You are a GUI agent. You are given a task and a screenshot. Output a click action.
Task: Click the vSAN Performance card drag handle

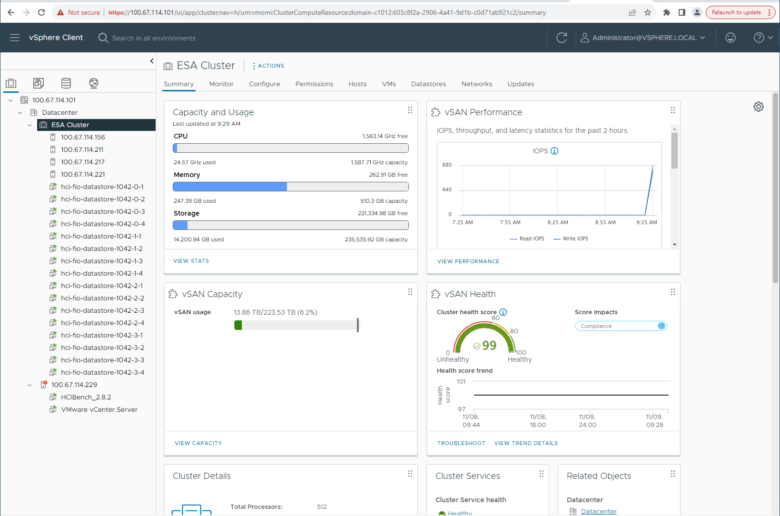[673, 110]
